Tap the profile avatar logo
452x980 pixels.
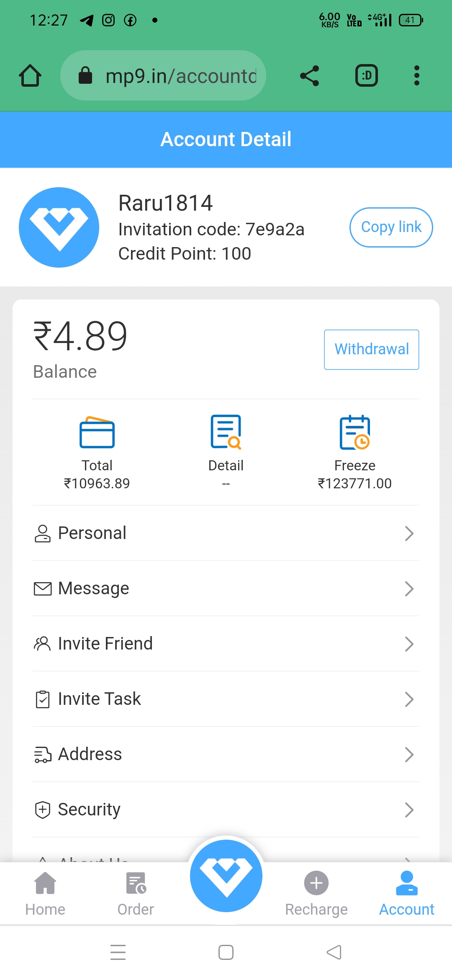pyautogui.click(x=59, y=227)
